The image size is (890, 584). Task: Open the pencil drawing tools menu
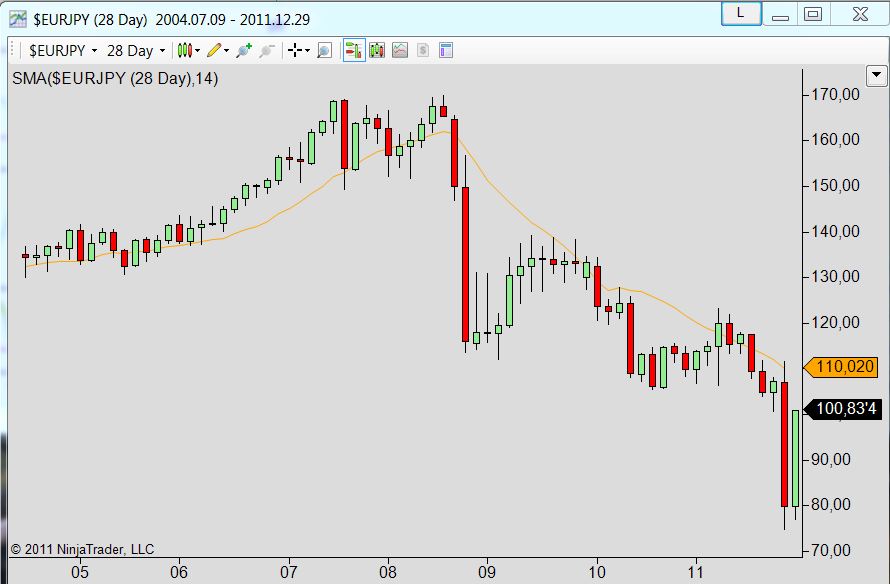pos(217,51)
